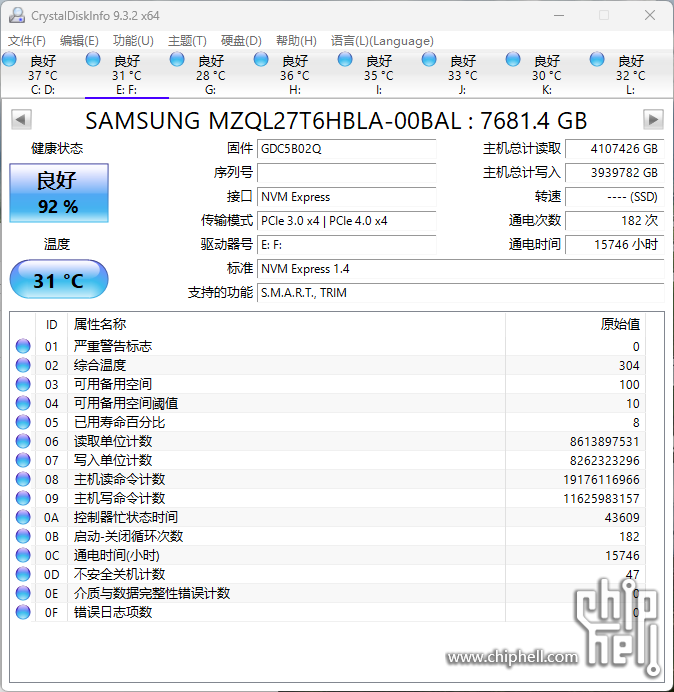Image resolution: width=674 pixels, height=692 pixels.
Task: Click status orb of row 02 综合温度
Action: point(23,365)
